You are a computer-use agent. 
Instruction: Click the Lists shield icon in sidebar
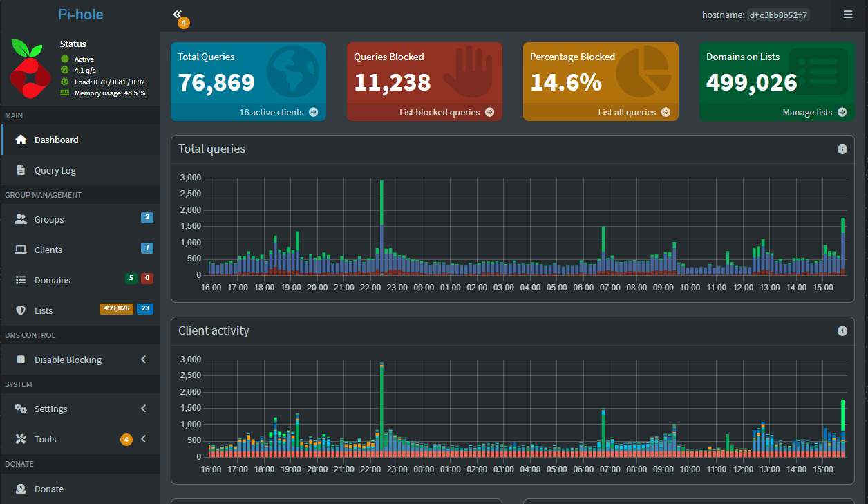[x=21, y=310]
